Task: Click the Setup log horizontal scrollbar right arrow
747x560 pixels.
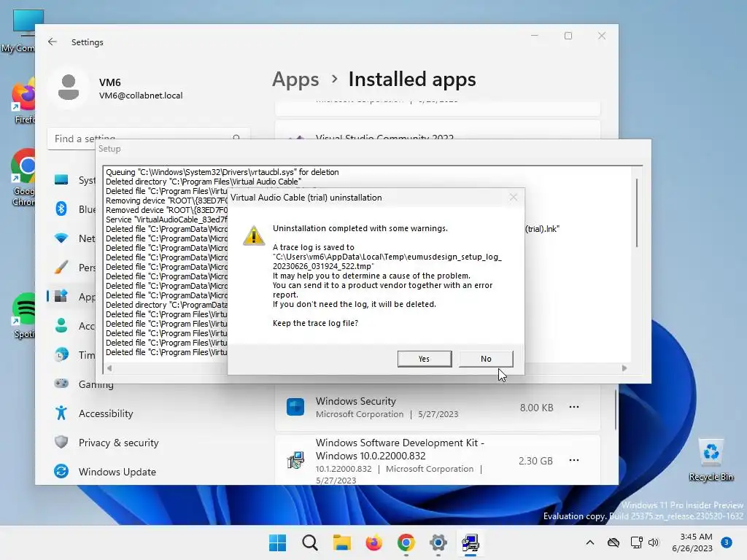Action: pyautogui.click(x=624, y=368)
